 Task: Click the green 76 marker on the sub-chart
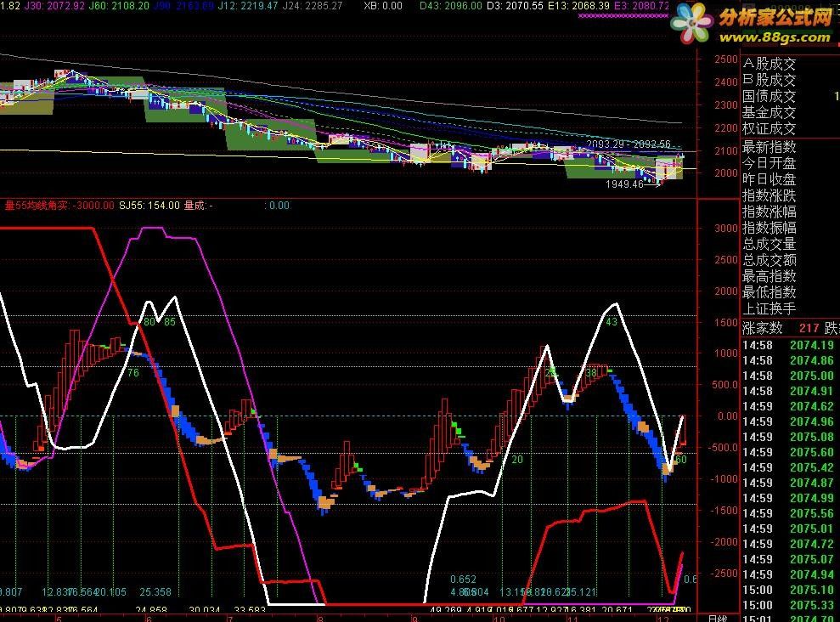pyautogui.click(x=132, y=373)
